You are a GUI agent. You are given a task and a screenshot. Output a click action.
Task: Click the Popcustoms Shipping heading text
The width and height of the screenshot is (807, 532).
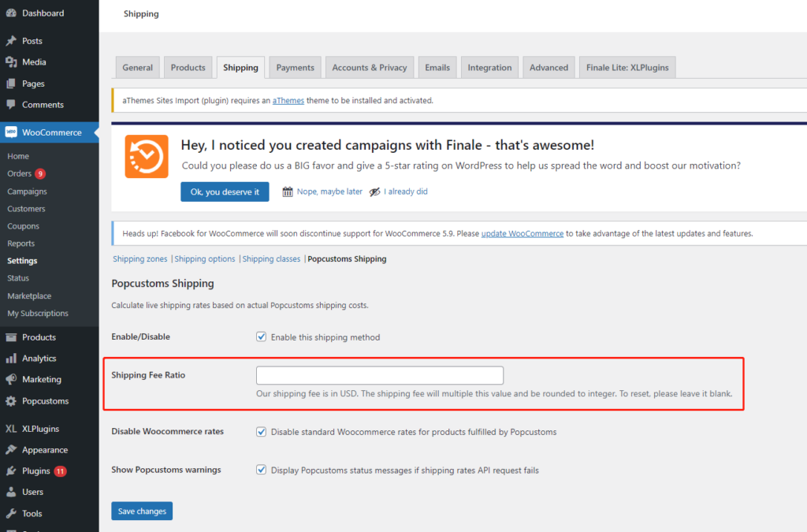coord(162,284)
